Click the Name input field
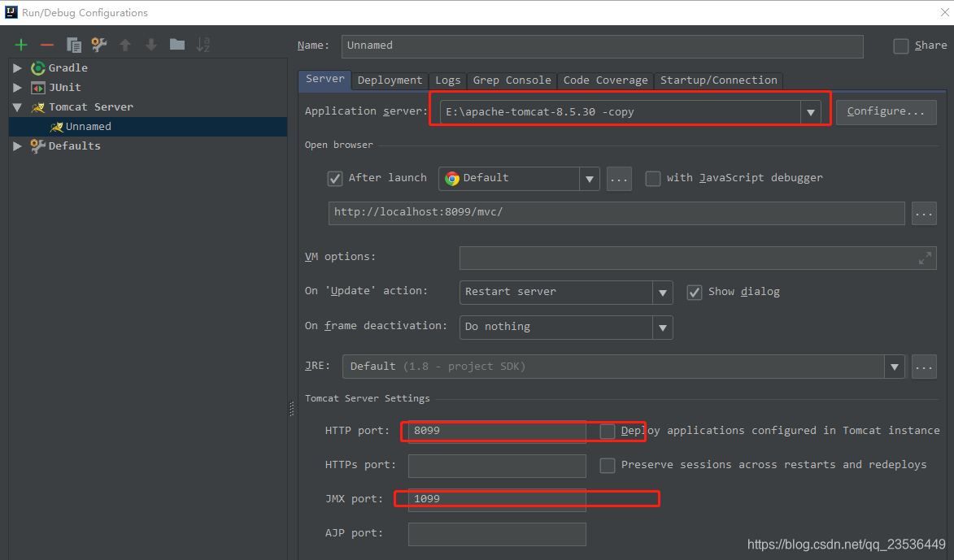 pos(603,46)
